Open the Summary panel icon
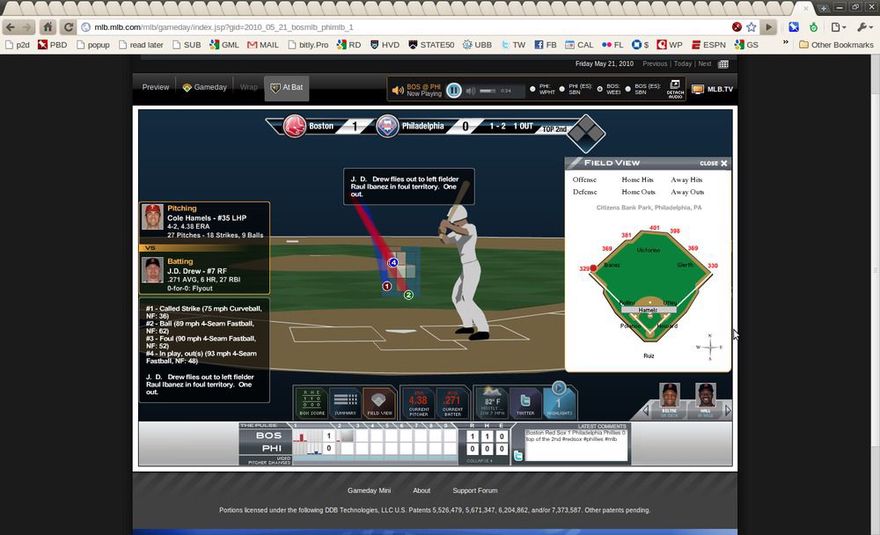This screenshot has height=535, width=880. click(x=345, y=403)
